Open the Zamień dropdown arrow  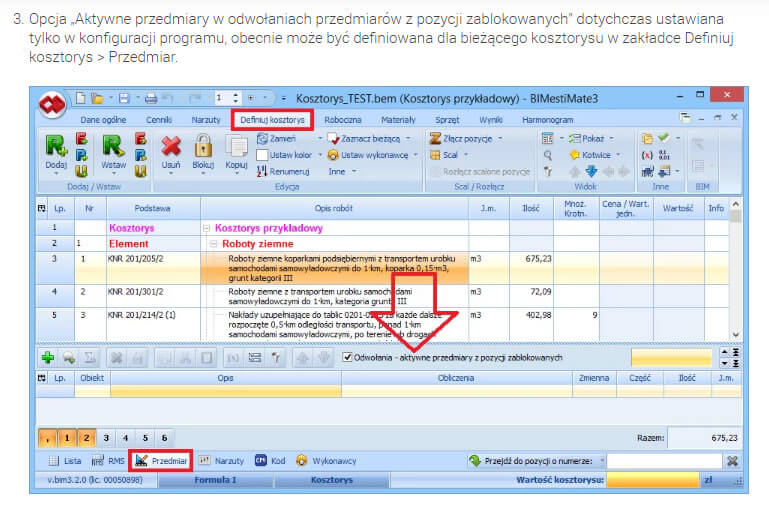pyautogui.click(x=320, y=139)
